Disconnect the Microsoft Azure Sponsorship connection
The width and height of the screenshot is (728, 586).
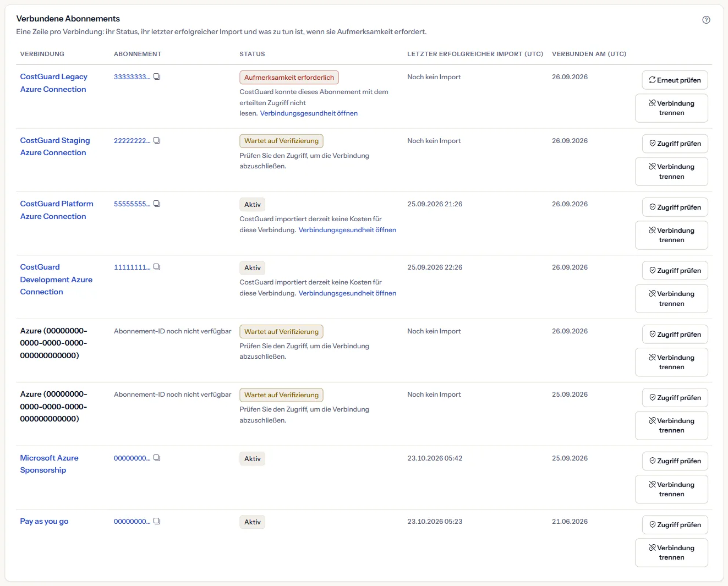(671, 489)
